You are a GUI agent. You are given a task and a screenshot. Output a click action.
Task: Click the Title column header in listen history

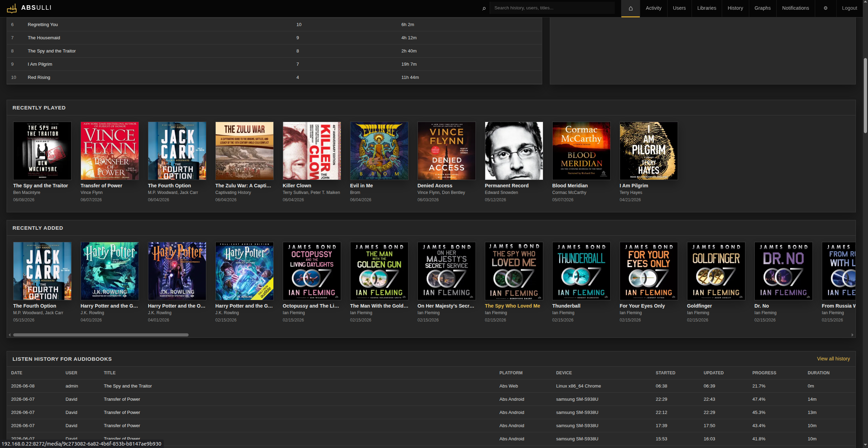tap(110, 373)
